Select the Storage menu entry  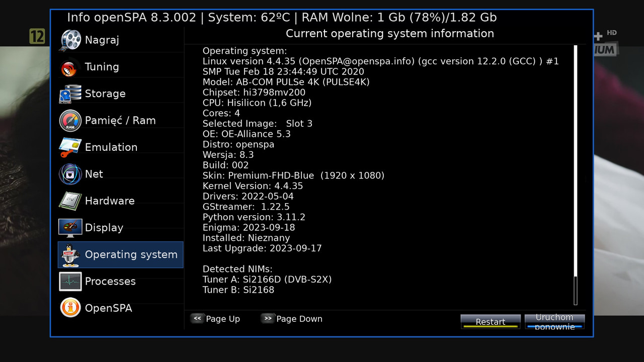pyautogui.click(x=121, y=94)
